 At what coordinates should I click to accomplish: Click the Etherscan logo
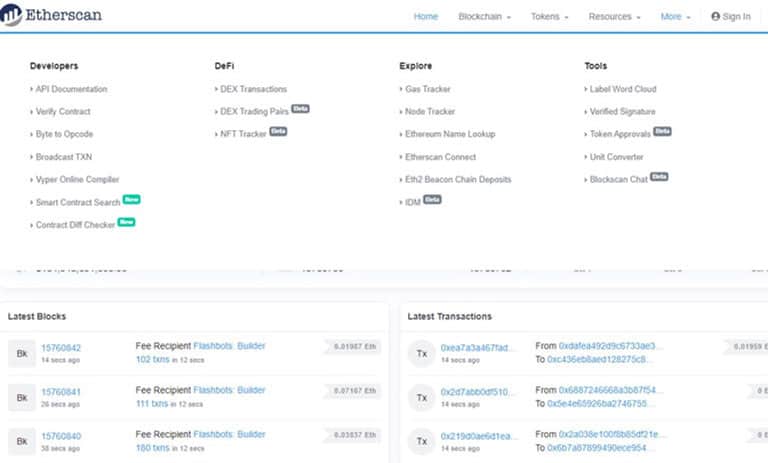[51, 15]
